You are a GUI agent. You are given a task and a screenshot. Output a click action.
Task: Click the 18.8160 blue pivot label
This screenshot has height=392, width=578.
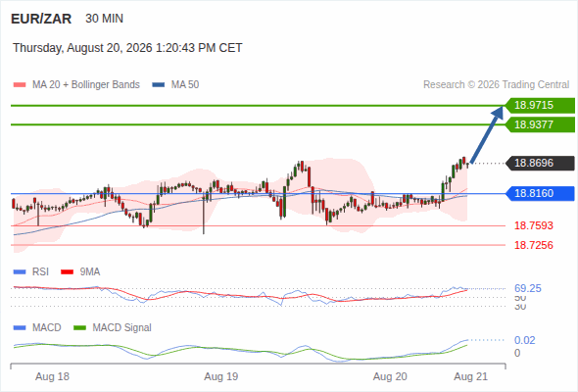click(x=540, y=193)
